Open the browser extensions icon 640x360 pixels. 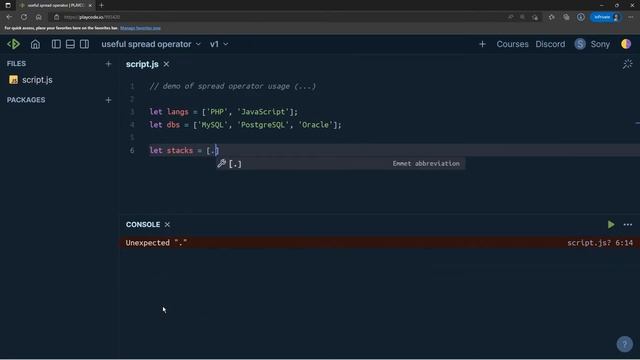pyautogui.click(x=551, y=17)
